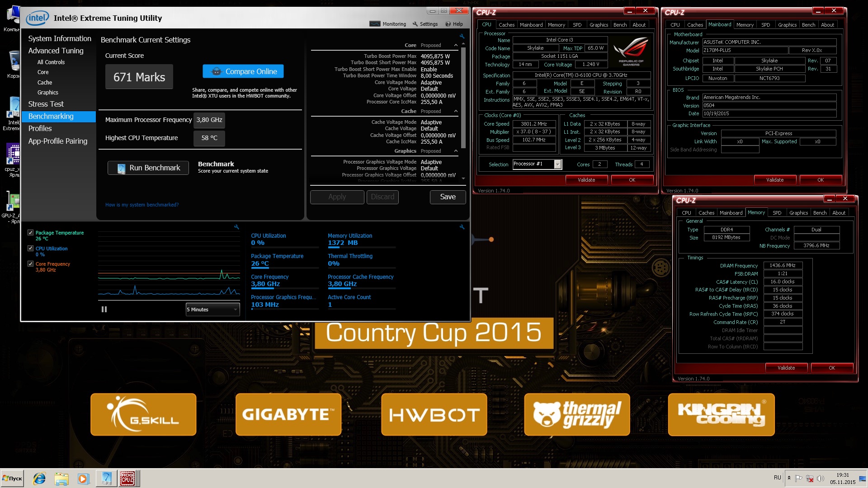
Task: Click the network tray icon
Action: click(810, 478)
